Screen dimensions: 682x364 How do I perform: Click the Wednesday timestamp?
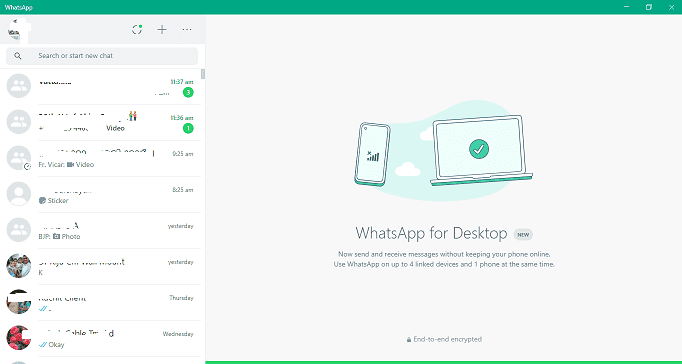coord(178,334)
